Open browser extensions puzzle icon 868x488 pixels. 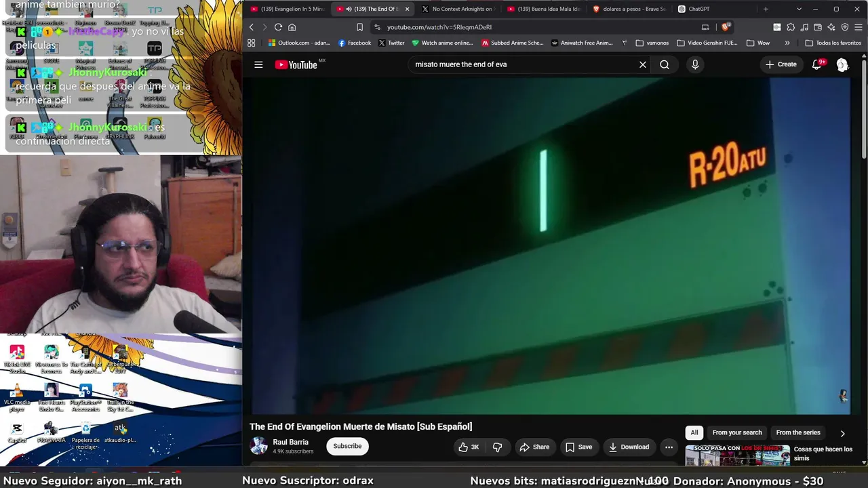(x=791, y=27)
